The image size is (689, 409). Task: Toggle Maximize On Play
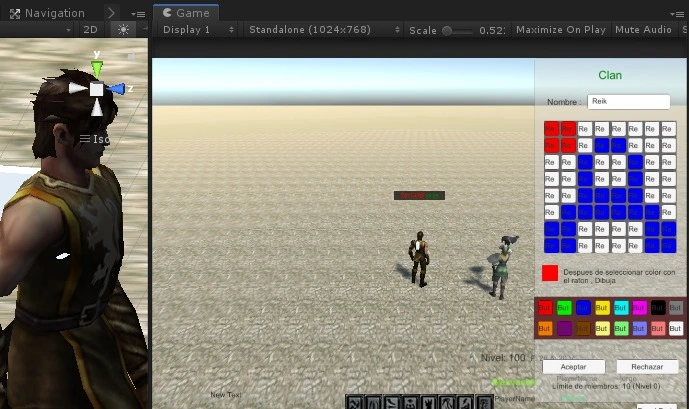[561, 29]
